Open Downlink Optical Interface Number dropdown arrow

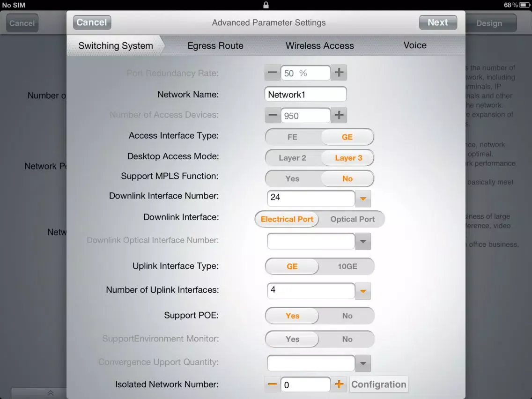(x=362, y=241)
